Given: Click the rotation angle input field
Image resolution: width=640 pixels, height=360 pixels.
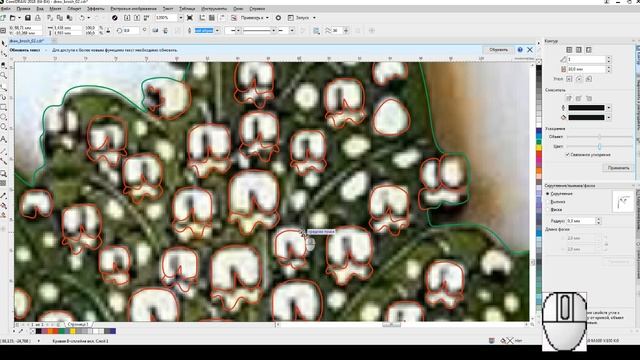Looking at the screenshot, I should point(130,31).
